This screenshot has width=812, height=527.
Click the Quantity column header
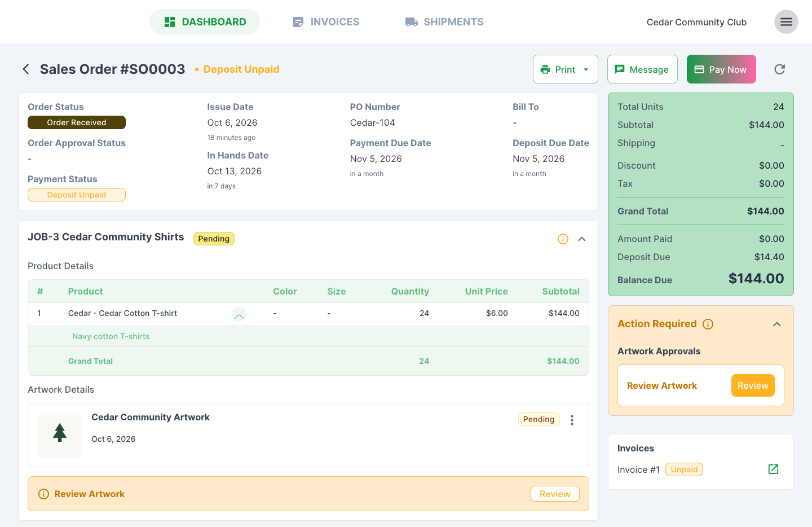(x=410, y=292)
